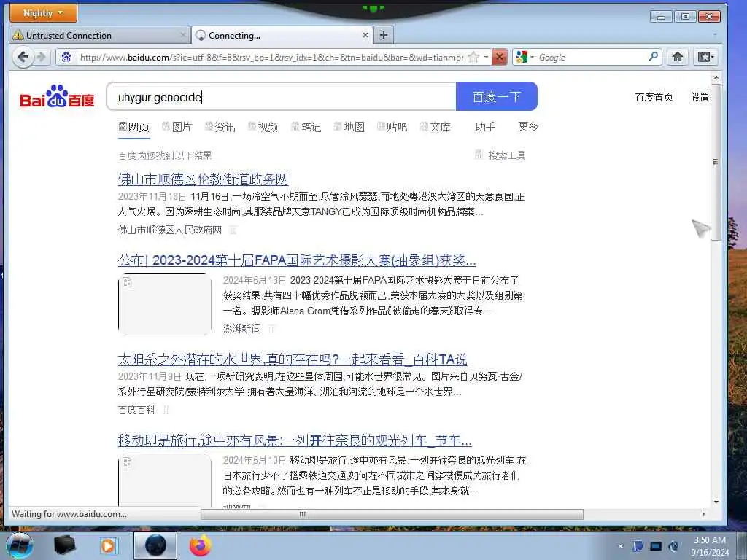747x560 pixels.
Task: Close the Connecting... tab
Action: [x=365, y=35]
